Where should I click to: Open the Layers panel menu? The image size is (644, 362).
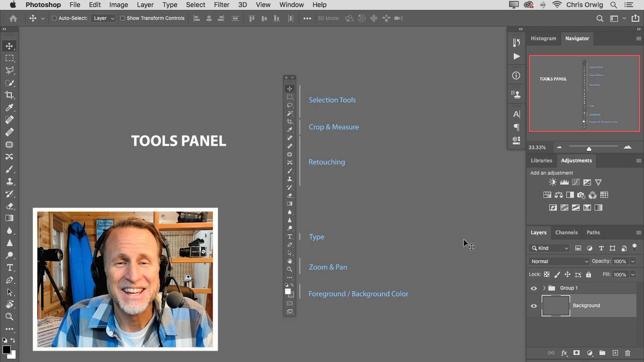pos(638,233)
